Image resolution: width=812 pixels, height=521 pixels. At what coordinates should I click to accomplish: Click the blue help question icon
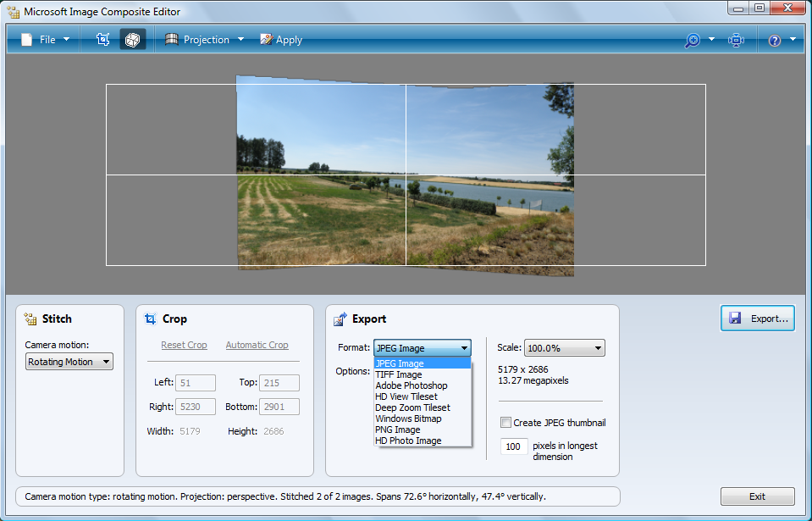[774, 41]
